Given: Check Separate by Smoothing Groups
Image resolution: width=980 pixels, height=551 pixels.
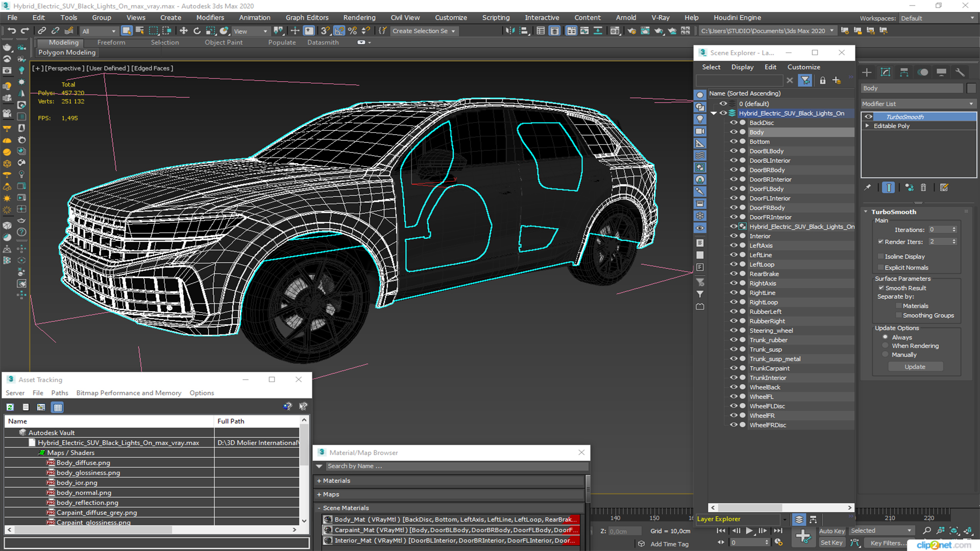Looking at the screenshot, I should 898,316.
